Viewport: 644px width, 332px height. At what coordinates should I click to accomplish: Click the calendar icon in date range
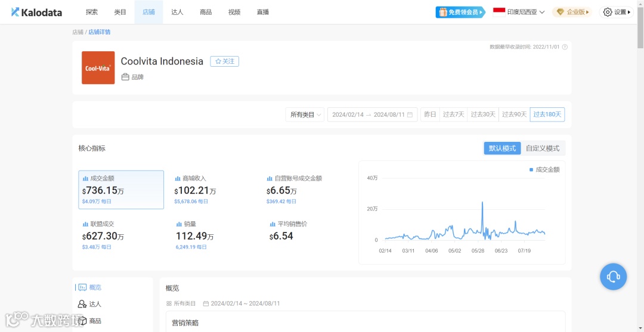(x=410, y=114)
